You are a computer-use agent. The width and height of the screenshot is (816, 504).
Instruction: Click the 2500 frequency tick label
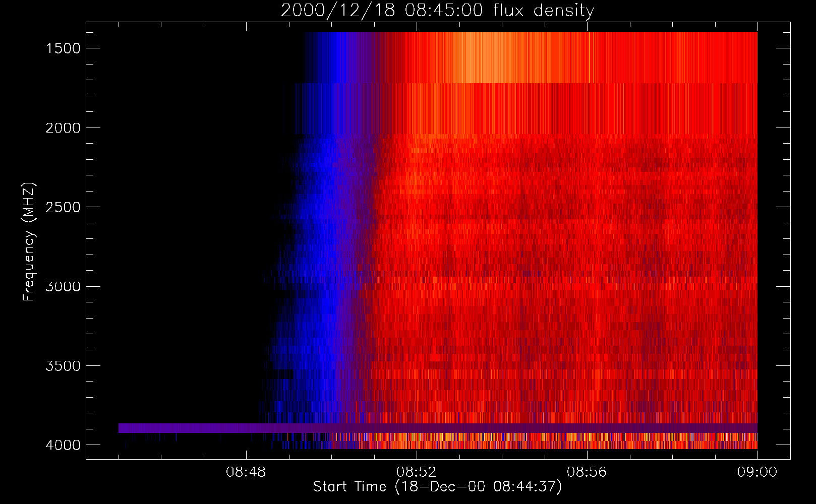click(x=63, y=207)
